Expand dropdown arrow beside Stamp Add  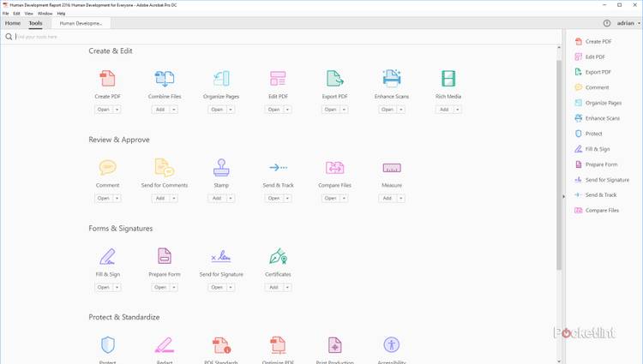pyautogui.click(x=231, y=198)
